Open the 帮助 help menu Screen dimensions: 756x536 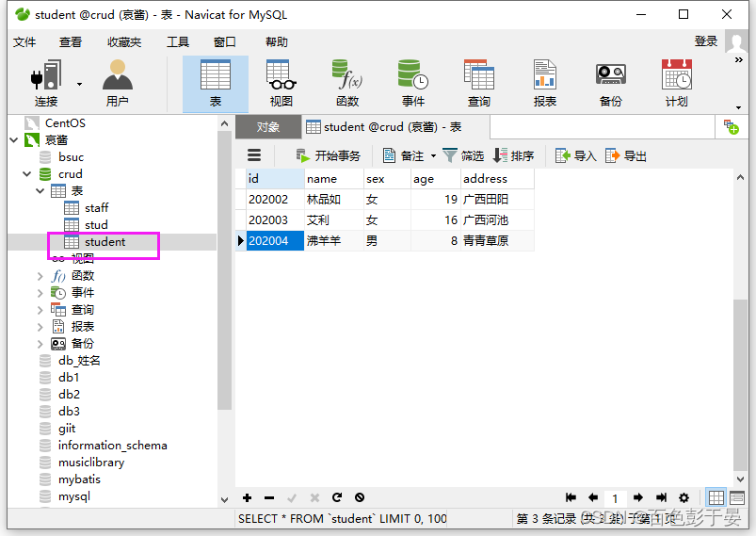277,42
